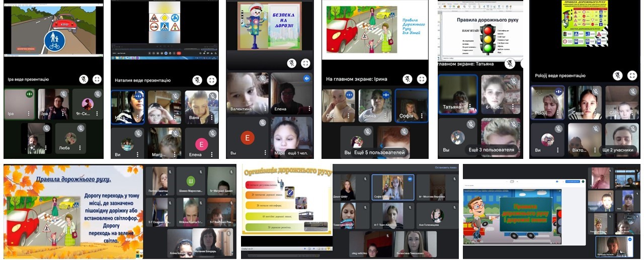Image resolution: width=644 pixels, height=260 pixels.
Task: Unpin presentation in 'Polojij веде презентацію' panel
Action: (617, 75)
